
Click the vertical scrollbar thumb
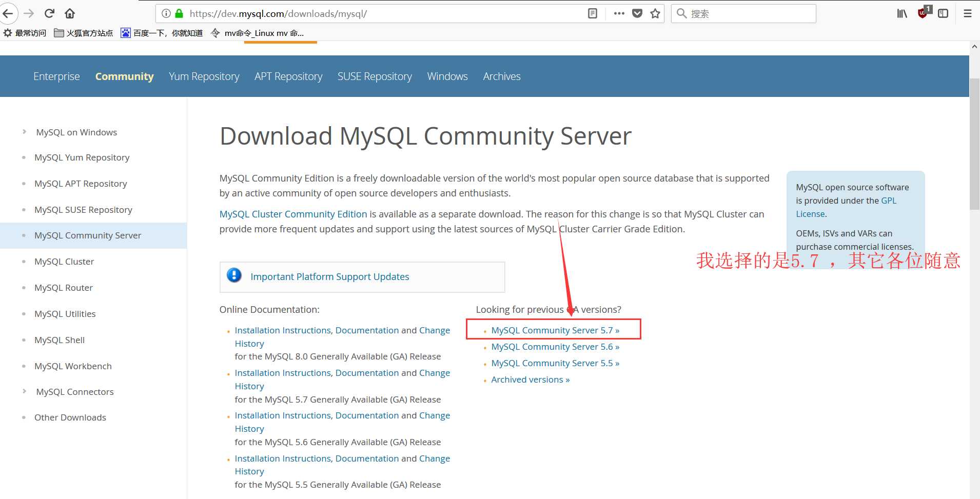pyautogui.click(x=974, y=144)
